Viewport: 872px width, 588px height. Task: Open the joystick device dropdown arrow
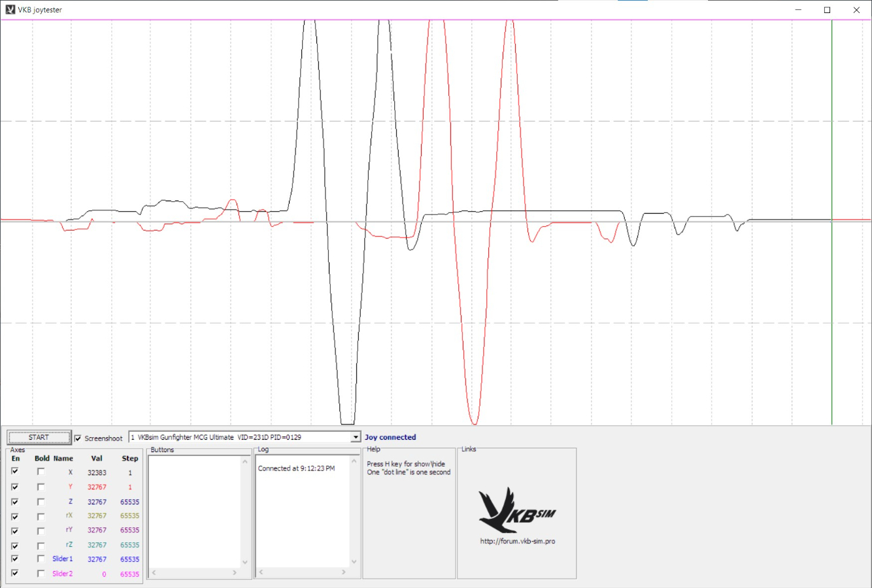click(x=356, y=437)
